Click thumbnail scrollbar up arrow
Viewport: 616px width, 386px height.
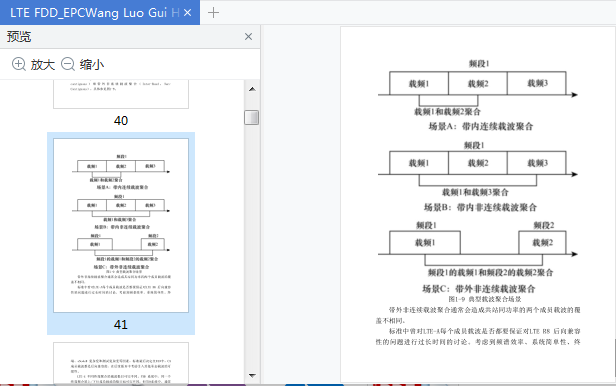(x=252, y=89)
